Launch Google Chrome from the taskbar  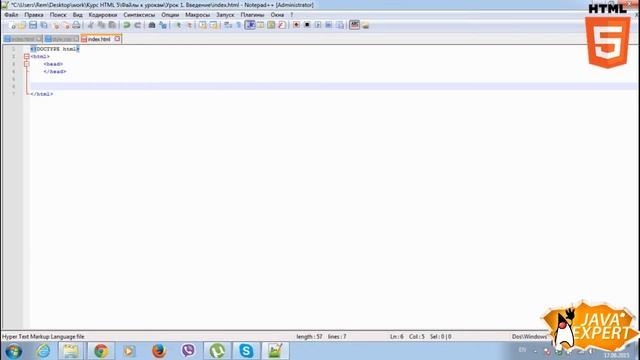pos(101,351)
